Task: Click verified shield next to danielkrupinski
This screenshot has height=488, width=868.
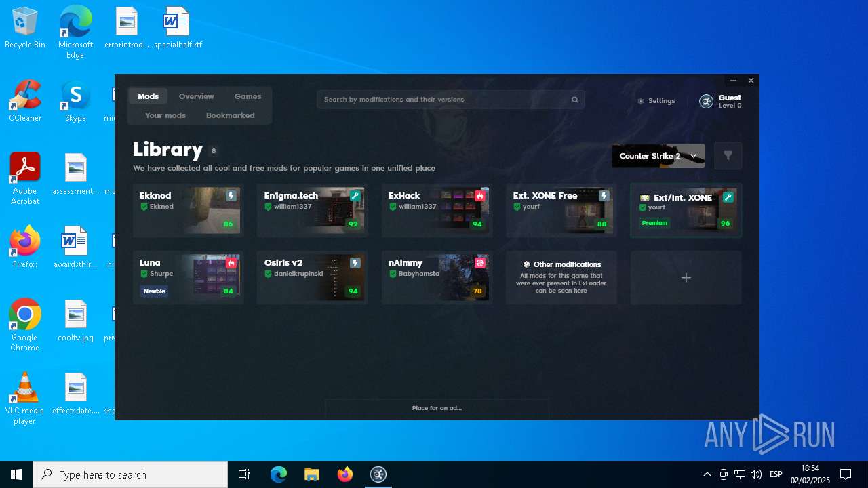Action: pyautogui.click(x=269, y=274)
